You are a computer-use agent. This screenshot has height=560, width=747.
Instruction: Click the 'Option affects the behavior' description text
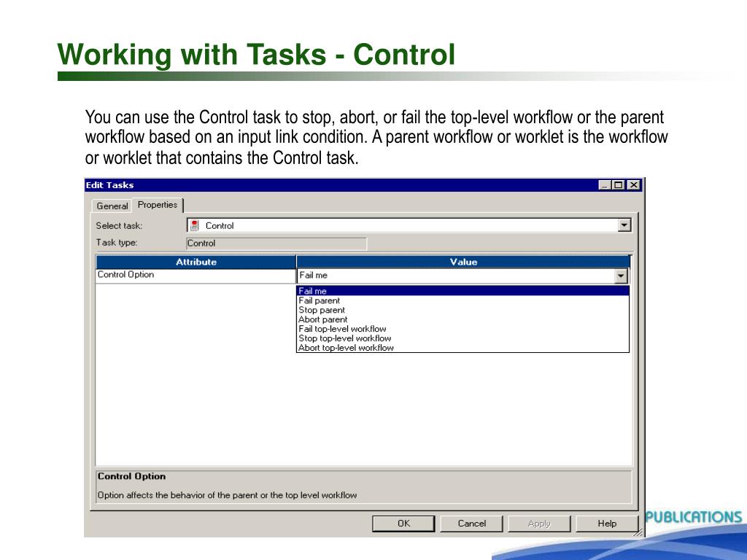point(228,495)
